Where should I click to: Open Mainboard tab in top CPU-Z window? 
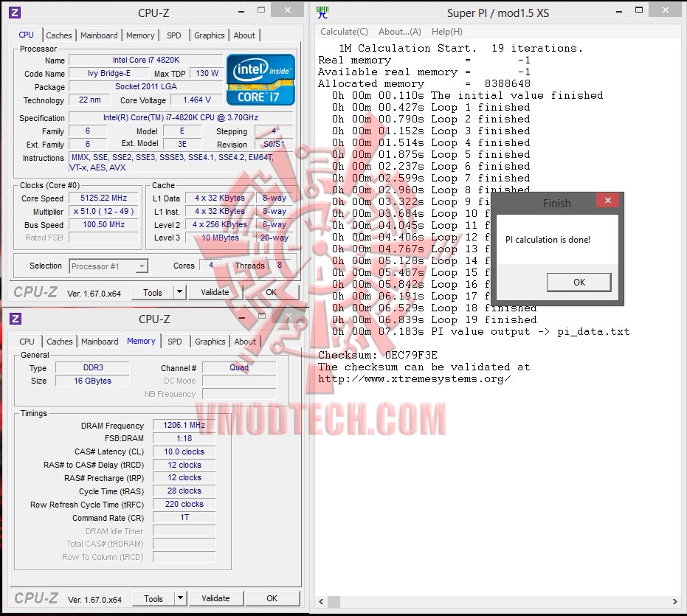coord(99,35)
